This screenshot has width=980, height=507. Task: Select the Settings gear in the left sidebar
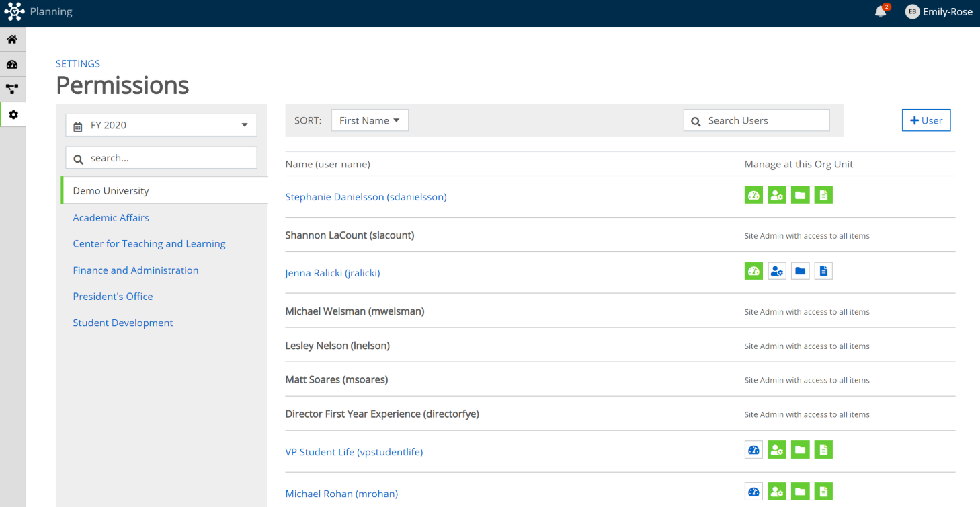tap(13, 114)
